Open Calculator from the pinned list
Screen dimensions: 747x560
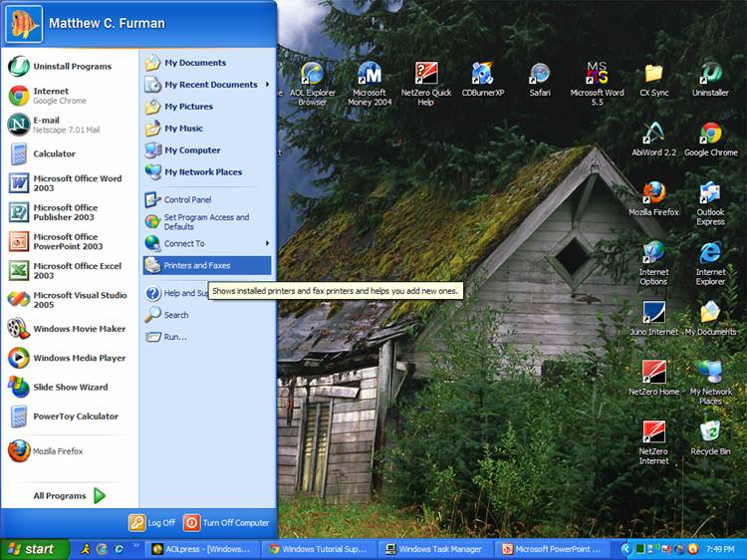coord(69,153)
